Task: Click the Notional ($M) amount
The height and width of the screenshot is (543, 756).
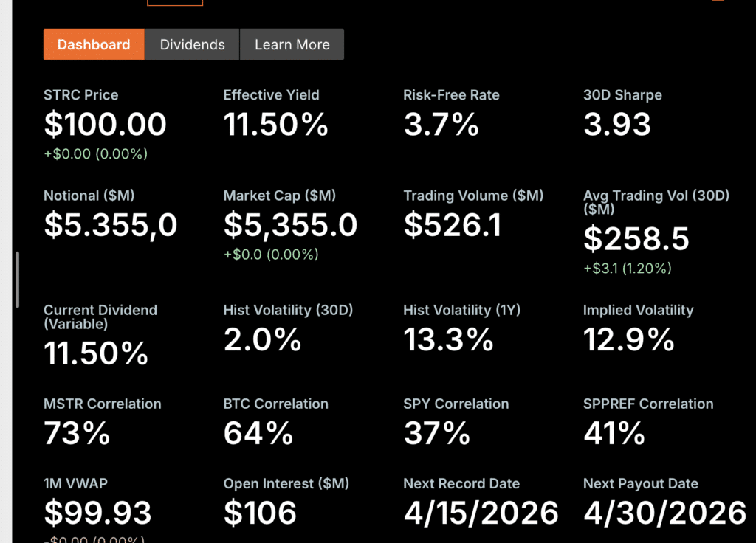Action: 111,225
